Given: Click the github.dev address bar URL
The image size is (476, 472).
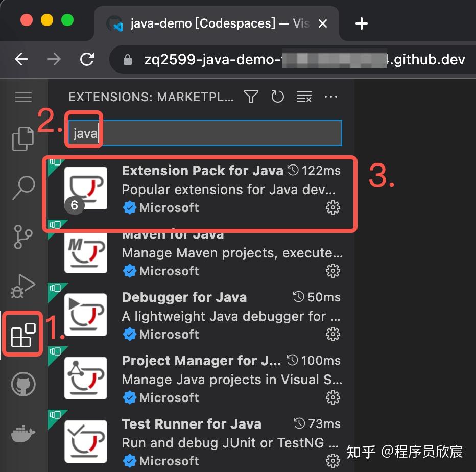Looking at the screenshot, I should coord(304,59).
